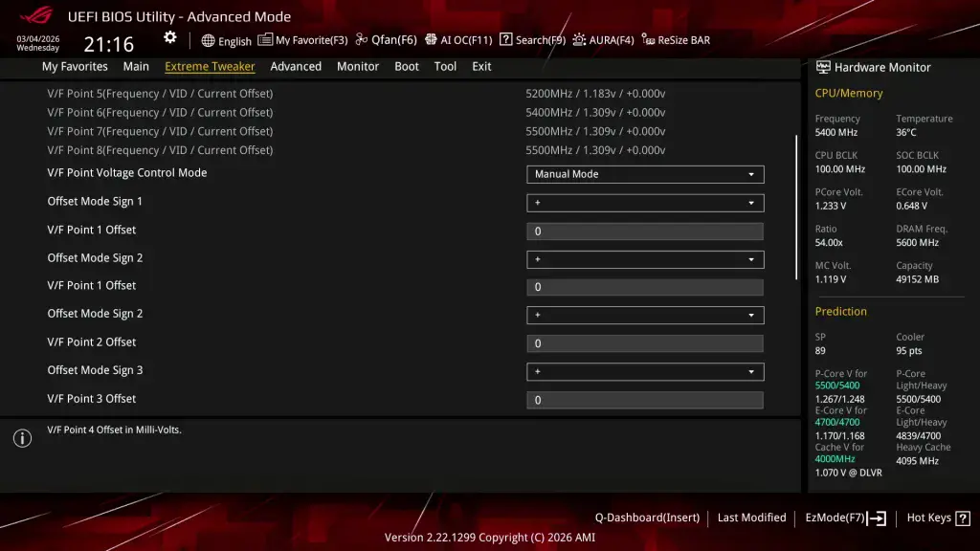Open the Offset Mode Sign 3 dropdown
The image size is (980, 551).
[x=645, y=372]
